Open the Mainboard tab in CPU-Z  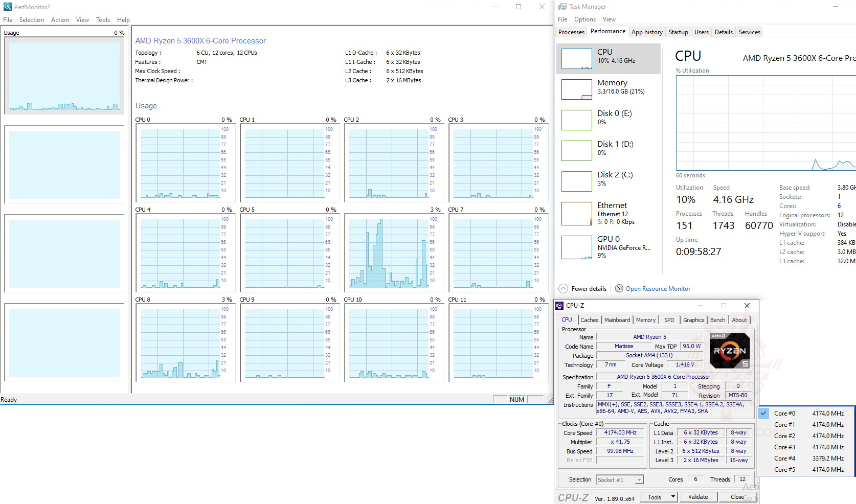[x=617, y=320]
